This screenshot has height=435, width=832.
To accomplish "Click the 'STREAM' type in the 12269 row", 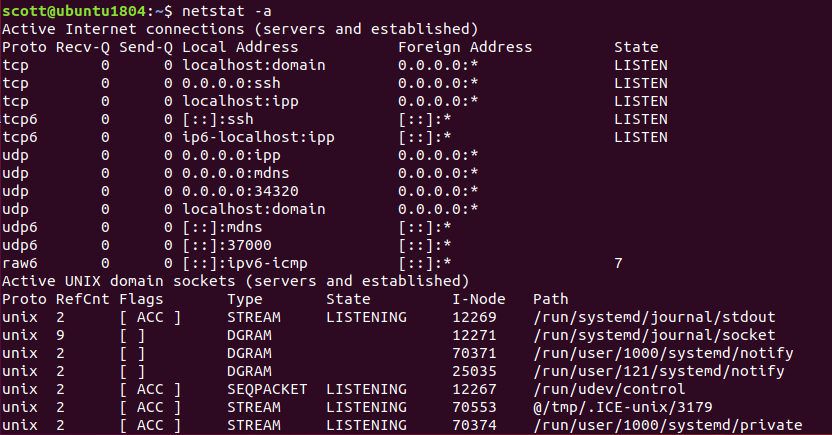I will (x=254, y=317).
